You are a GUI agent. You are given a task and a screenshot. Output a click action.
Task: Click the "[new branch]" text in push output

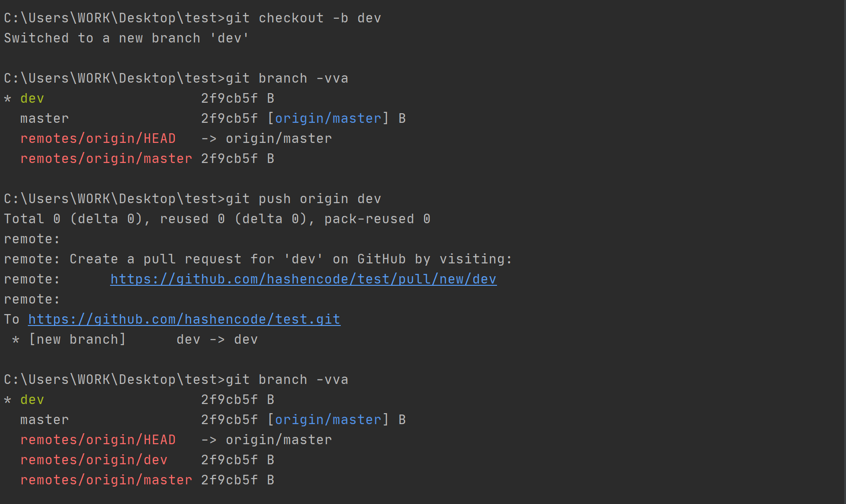point(77,340)
